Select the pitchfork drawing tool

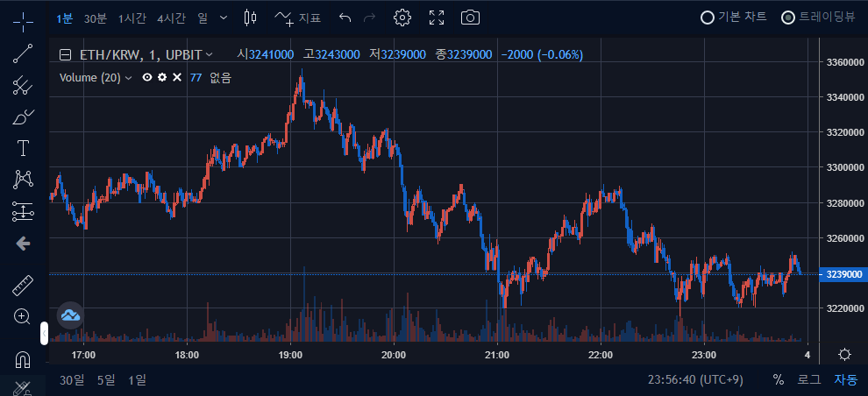pyautogui.click(x=23, y=85)
